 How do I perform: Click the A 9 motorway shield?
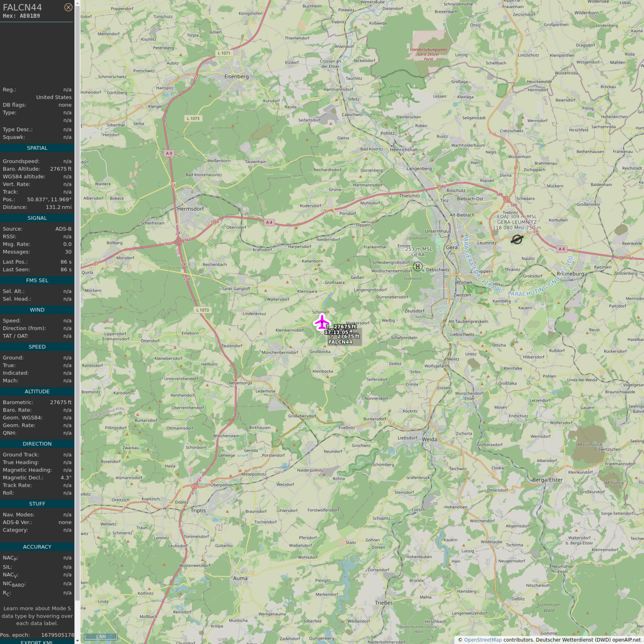[x=169, y=153]
